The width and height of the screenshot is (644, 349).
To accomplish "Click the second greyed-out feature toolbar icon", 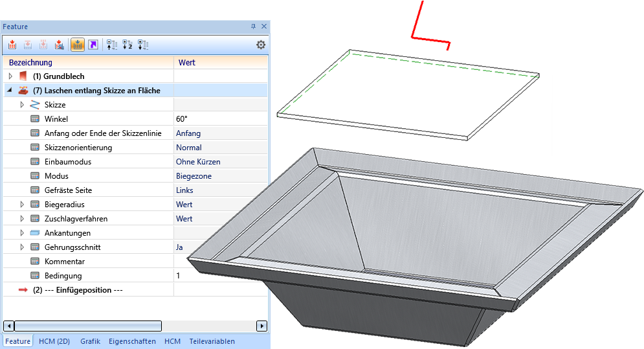I will (x=28, y=45).
